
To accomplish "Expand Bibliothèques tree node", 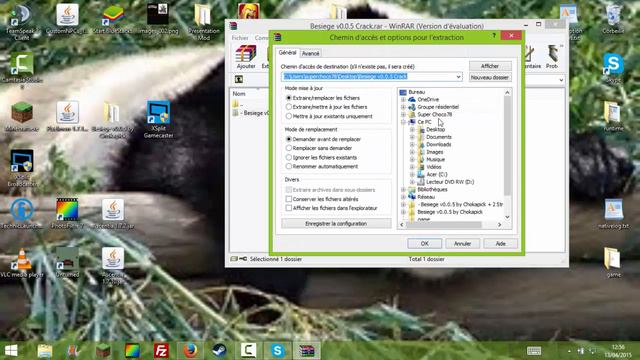I will point(403,190).
